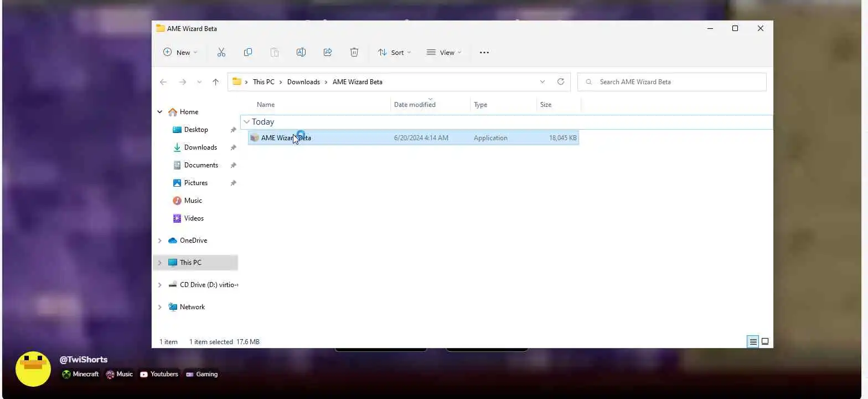868x399 pixels.
Task: Open the See more ellipsis menu
Action: 484,53
